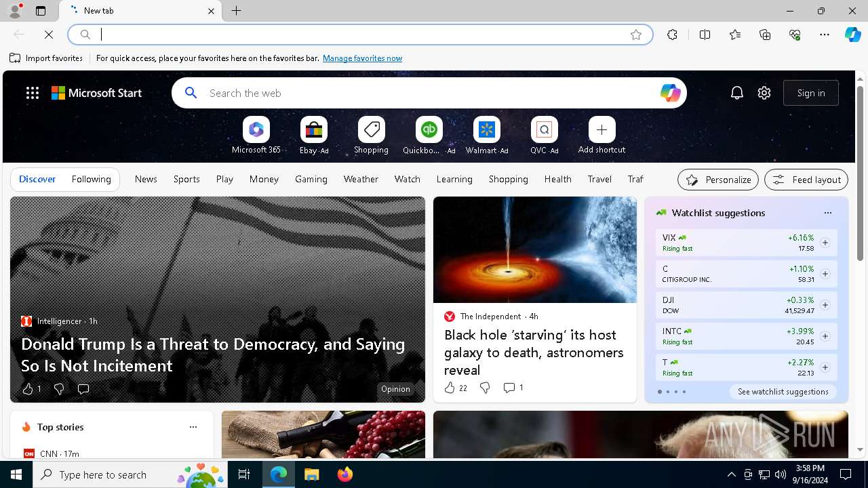The image size is (868, 488).
Task: Open browser Extensions icon
Action: 672,35
